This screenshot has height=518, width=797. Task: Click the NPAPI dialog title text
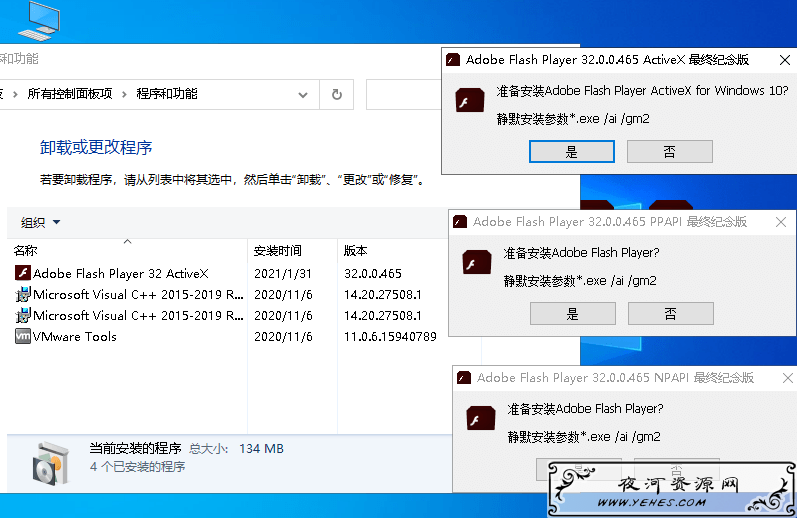(x=616, y=378)
